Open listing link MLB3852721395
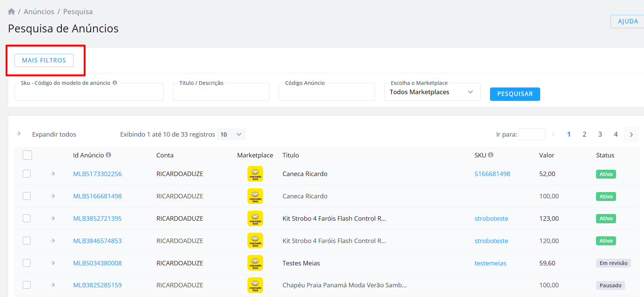 [x=97, y=218]
